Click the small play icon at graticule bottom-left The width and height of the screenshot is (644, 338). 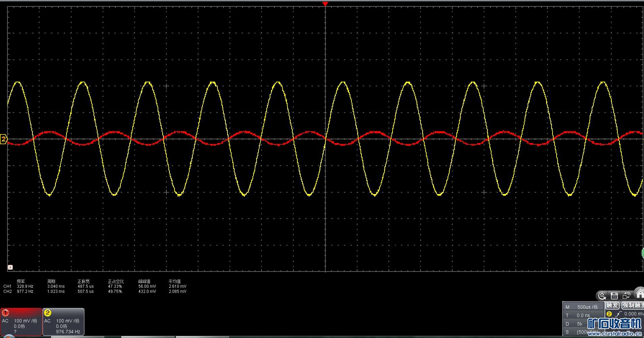tap(10, 267)
